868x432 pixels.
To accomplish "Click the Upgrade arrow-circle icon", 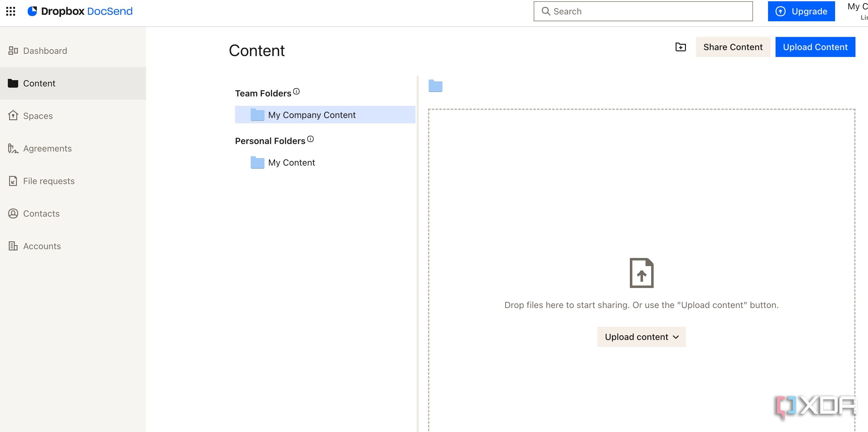I will [780, 12].
